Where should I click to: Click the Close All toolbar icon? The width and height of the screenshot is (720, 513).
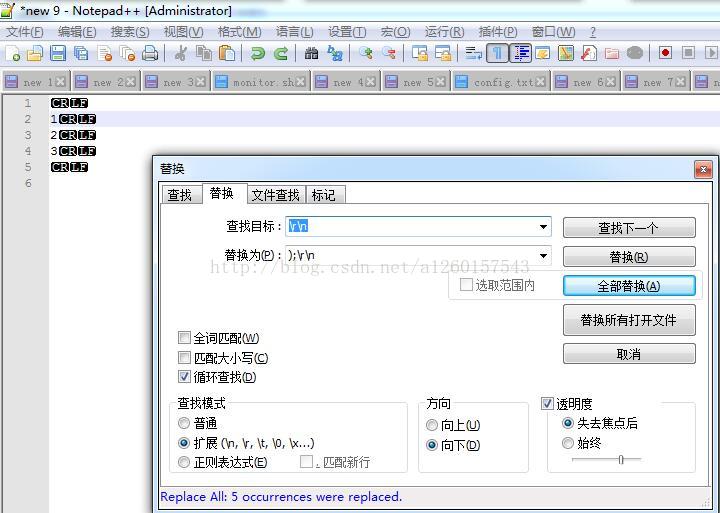pos(127,53)
